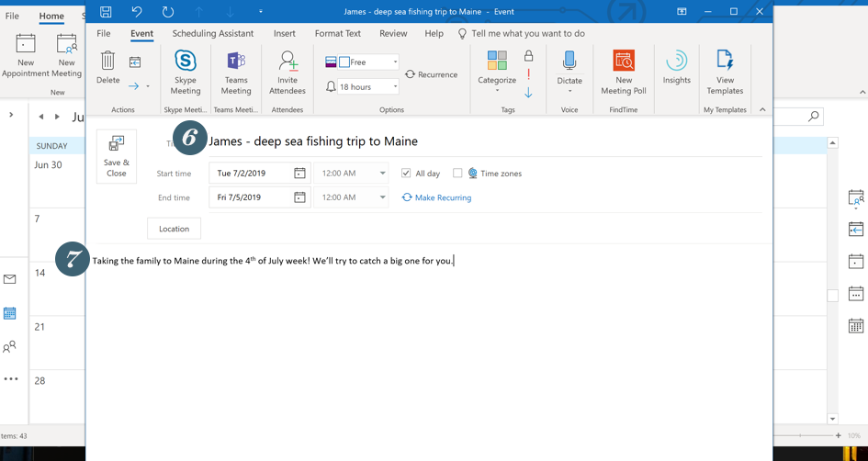Screen dimensions: 868x461
Task: Set High Importance flag
Action: pyautogui.click(x=528, y=74)
